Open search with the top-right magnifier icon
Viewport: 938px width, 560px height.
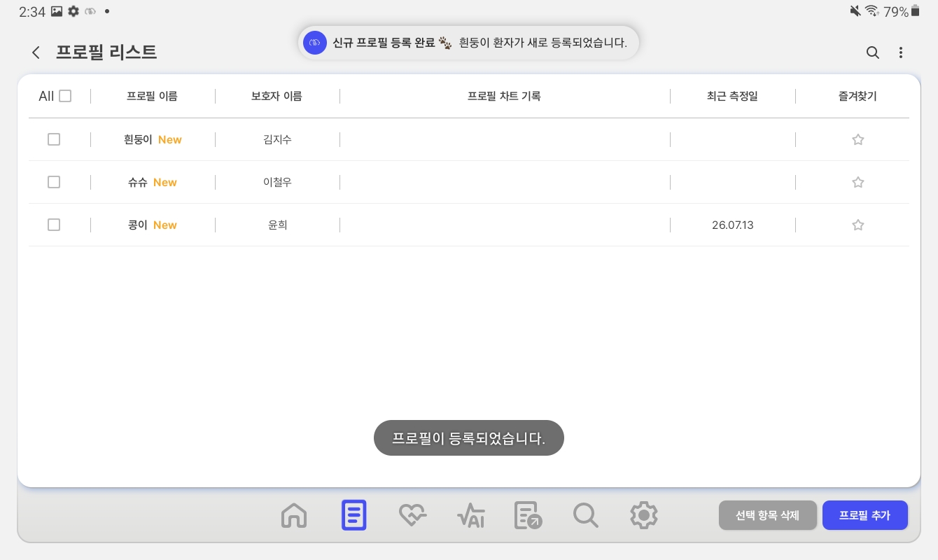pos(872,52)
